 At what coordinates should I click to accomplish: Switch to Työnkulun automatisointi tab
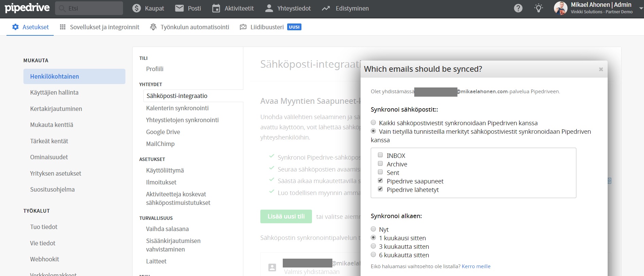coord(190,27)
